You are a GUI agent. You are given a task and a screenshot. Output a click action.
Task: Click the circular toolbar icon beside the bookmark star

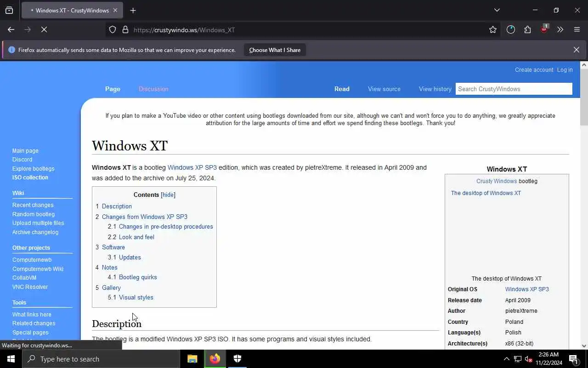click(511, 29)
